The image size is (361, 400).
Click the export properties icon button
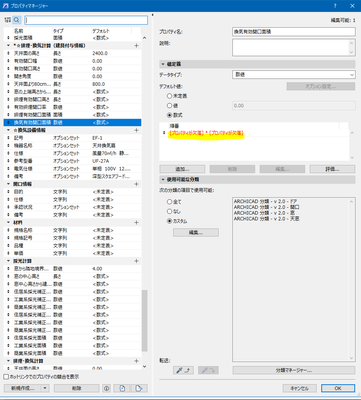click(x=139, y=388)
